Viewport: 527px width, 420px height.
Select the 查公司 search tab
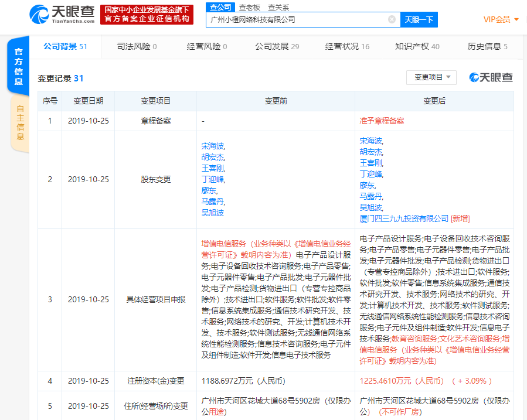220,7
